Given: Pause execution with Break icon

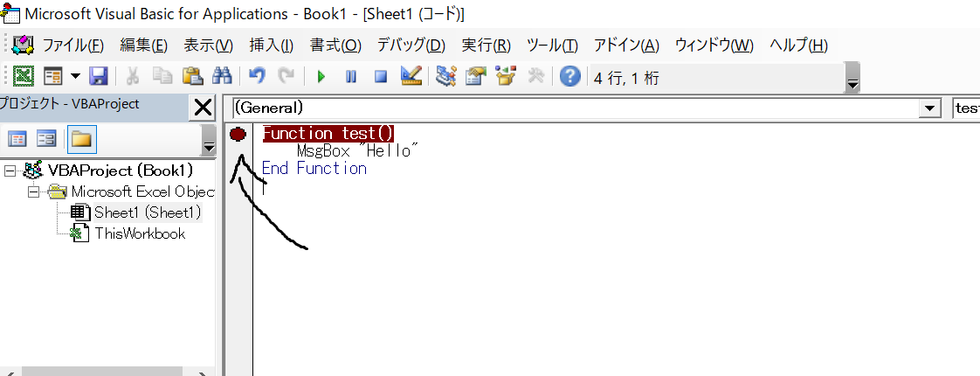Looking at the screenshot, I should [x=351, y=77].
